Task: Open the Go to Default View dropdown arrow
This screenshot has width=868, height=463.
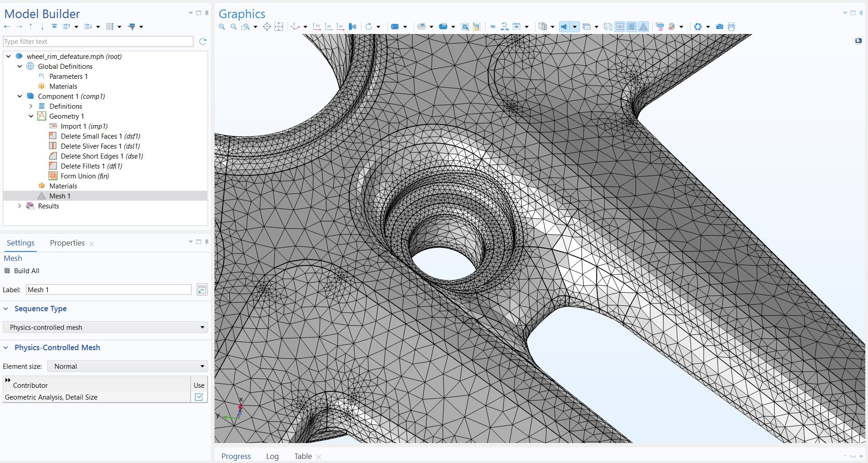Action: tap(305, 27)
